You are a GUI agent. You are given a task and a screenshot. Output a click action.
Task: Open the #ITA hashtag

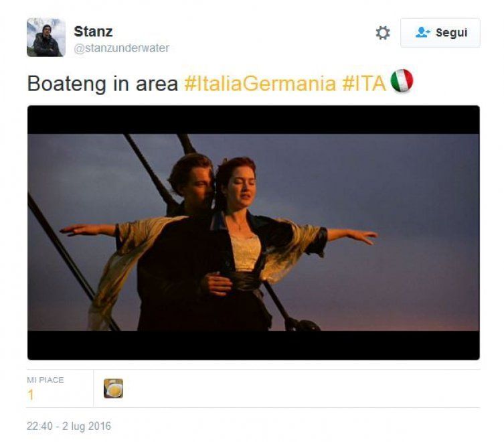[x=363, y=83]
